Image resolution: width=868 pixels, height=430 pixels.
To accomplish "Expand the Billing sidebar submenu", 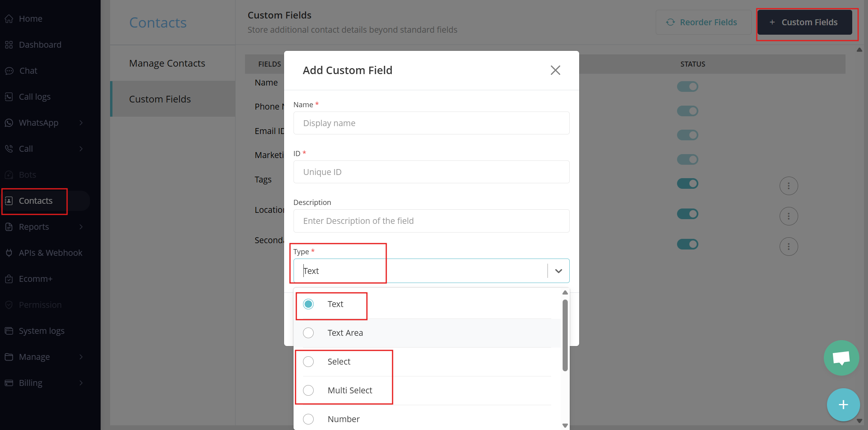I will coord(81,383).
